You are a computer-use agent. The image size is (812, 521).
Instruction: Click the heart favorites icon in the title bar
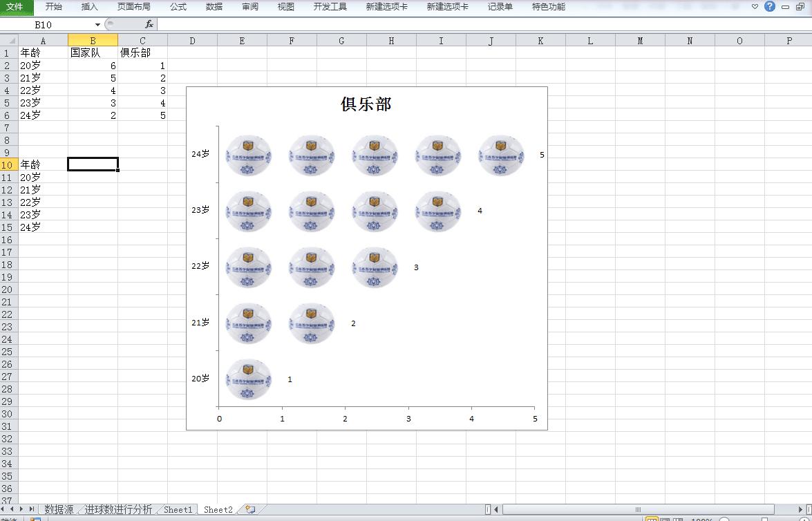(x=755, y=7)
